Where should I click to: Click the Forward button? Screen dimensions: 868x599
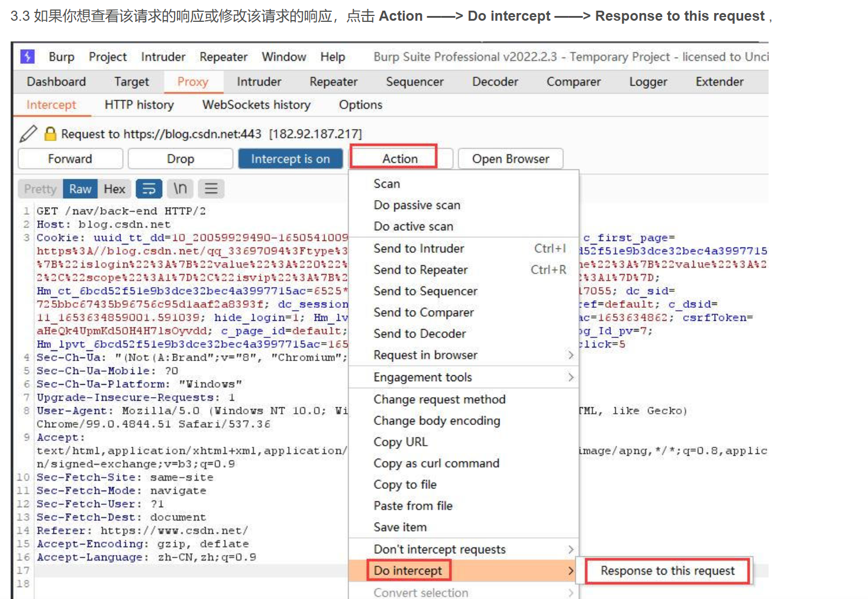[x=70, y=159]
